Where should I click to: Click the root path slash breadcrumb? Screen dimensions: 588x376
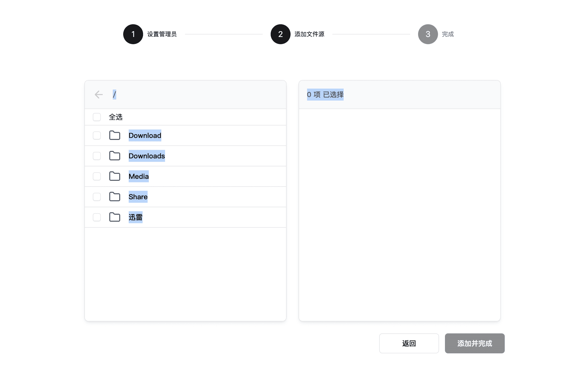tap(114, 94)
